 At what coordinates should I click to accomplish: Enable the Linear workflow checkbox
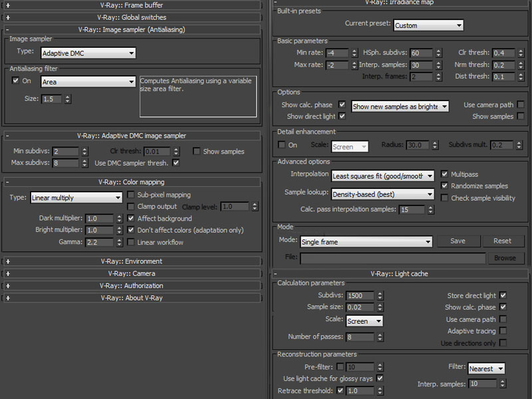point(130,242)
